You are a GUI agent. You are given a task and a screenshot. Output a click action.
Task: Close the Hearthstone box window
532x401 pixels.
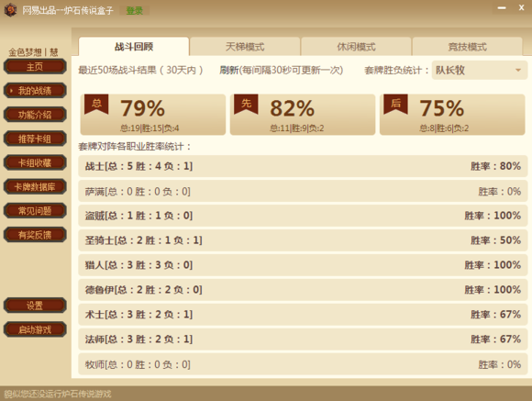(522, 8)
